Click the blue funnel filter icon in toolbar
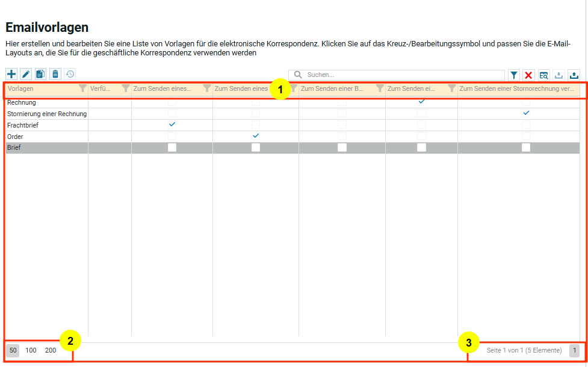588x367 pixels. [513, 75]
